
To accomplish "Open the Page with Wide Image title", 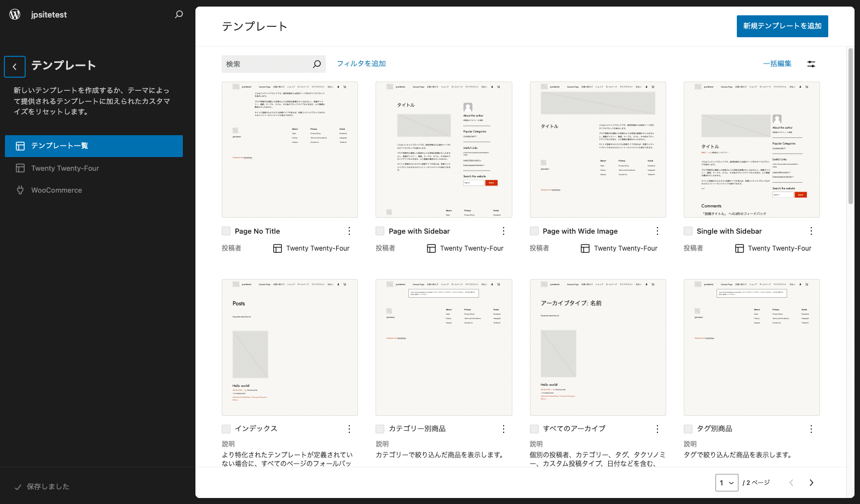I will pyautogui.click(x=580, y=231).
